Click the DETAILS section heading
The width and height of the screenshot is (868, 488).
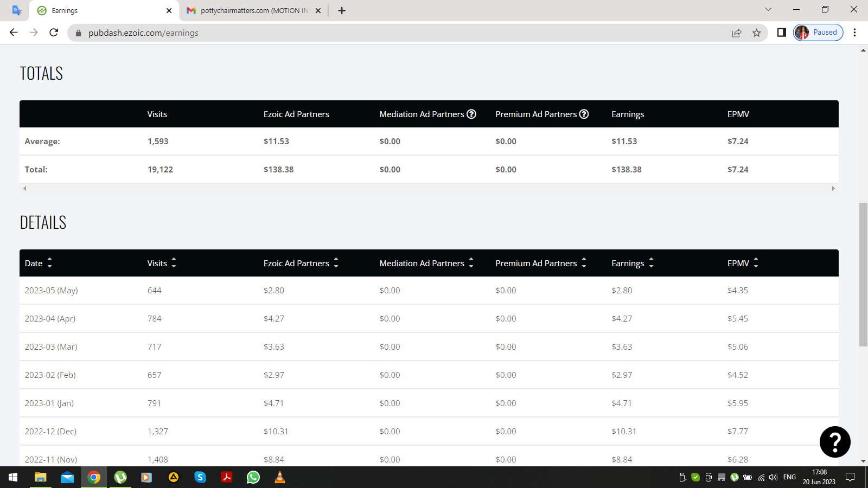43,222
